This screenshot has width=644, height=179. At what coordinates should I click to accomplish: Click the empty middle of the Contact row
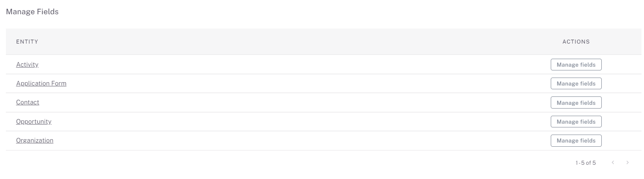pos(293,103)
